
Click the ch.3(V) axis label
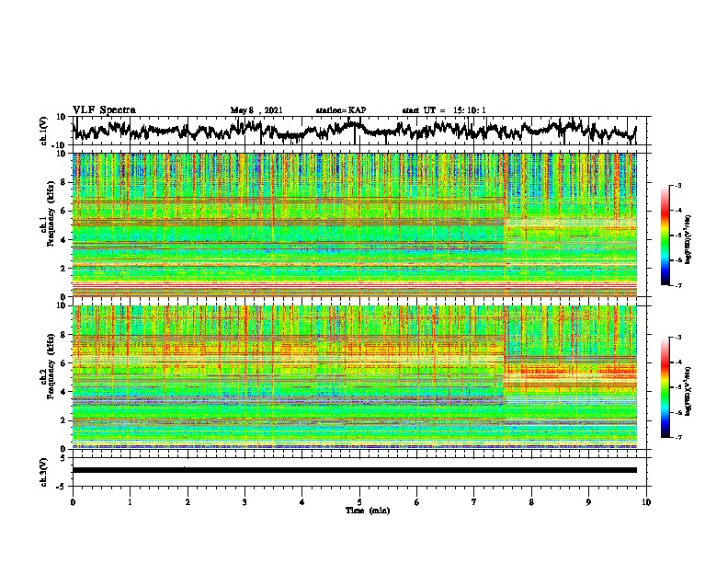[x=44, y=472]
